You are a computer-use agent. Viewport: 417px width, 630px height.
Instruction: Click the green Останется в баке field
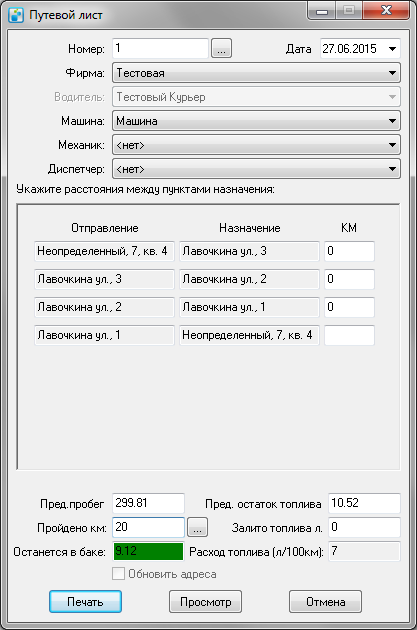[148, 551]
